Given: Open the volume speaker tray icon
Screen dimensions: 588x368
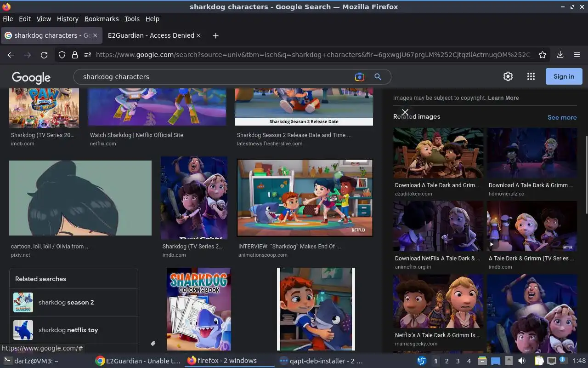Looking at the screenshot, I should pyautogui.click(x=522, y=361).
